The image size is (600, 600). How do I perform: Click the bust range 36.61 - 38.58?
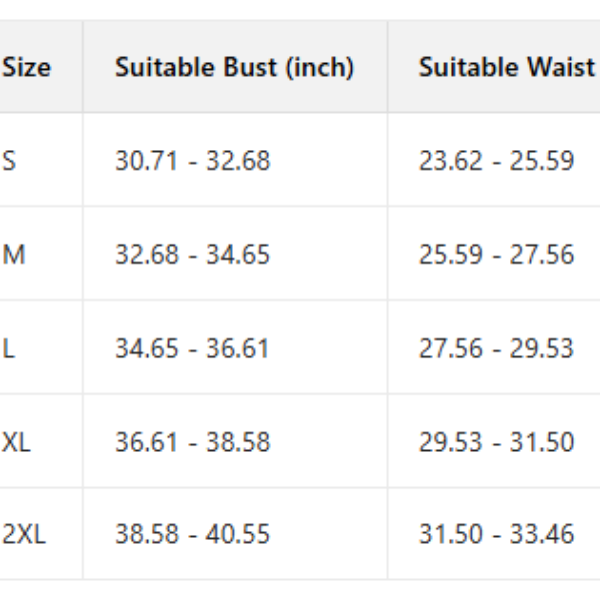pos(192,441)
